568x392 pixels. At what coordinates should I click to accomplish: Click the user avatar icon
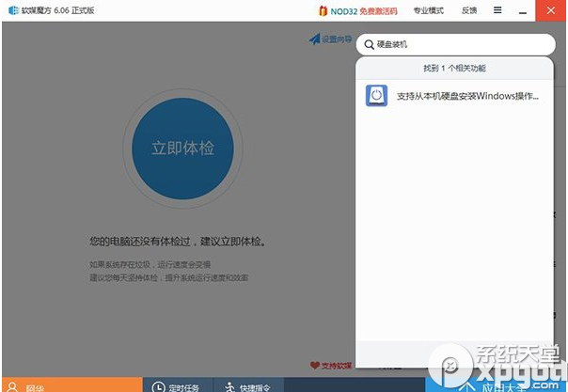(12, 387)
